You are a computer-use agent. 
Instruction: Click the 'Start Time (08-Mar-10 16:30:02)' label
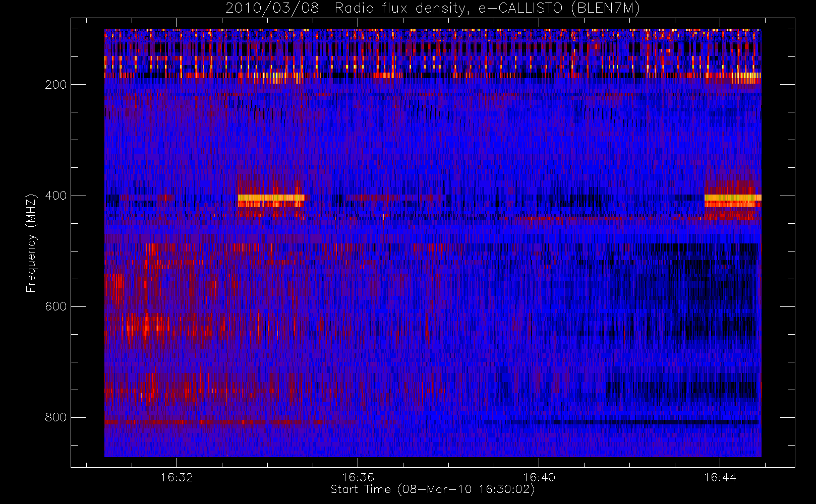432,489
